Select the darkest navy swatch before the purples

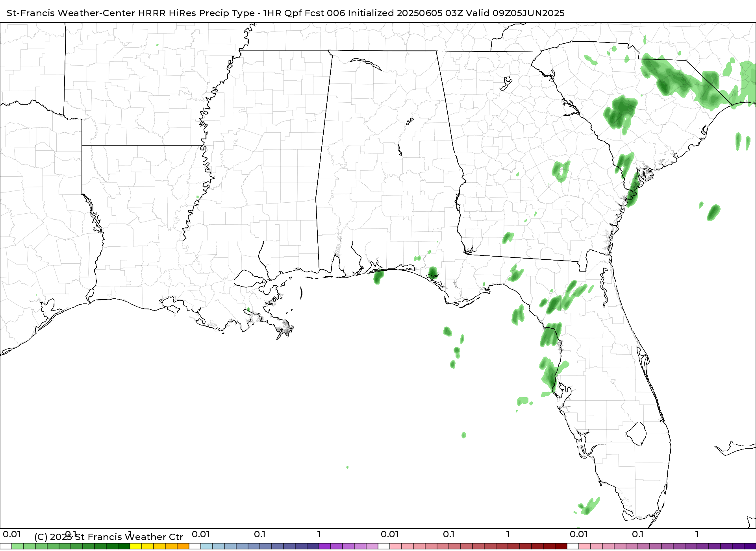click(313, 546)
